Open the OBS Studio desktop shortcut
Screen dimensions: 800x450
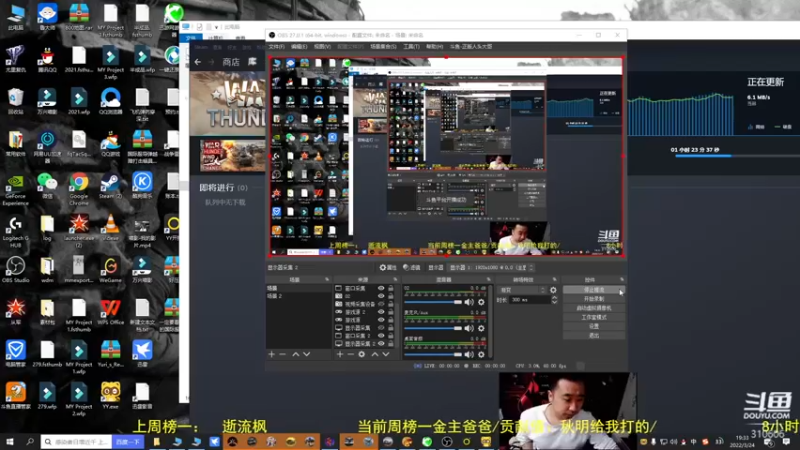pos(15,270)
